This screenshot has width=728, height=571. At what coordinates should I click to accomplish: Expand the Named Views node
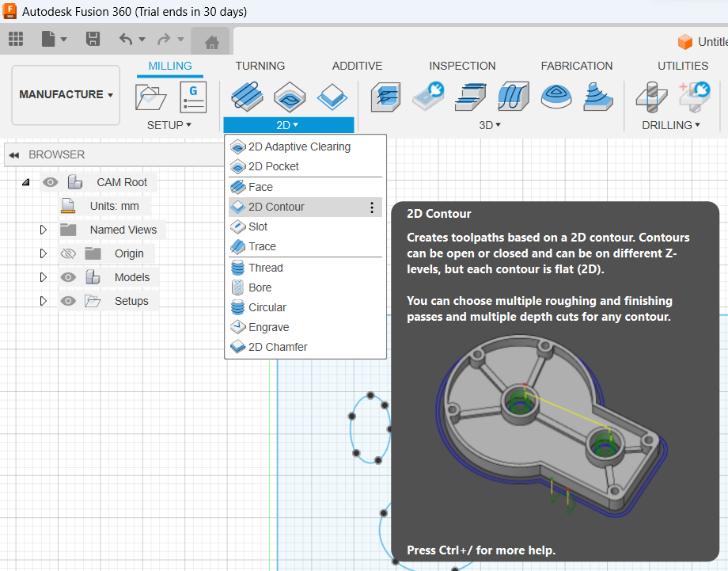coord(44,230)
